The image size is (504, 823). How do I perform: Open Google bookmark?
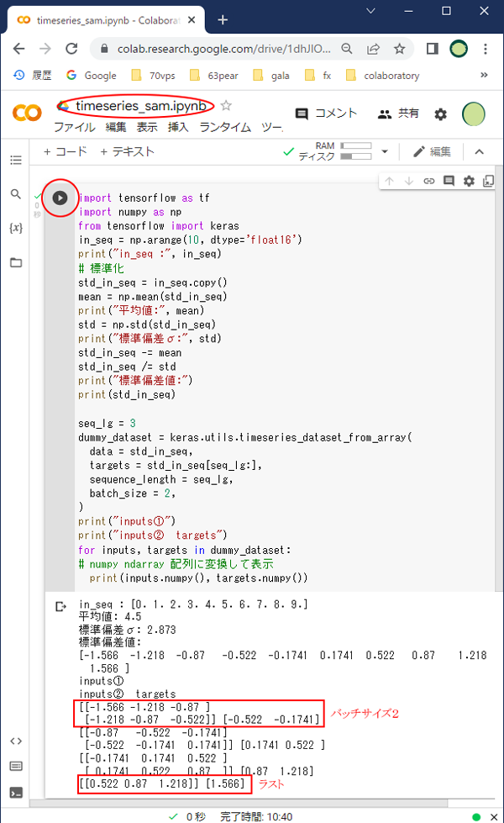coord(92,75)
